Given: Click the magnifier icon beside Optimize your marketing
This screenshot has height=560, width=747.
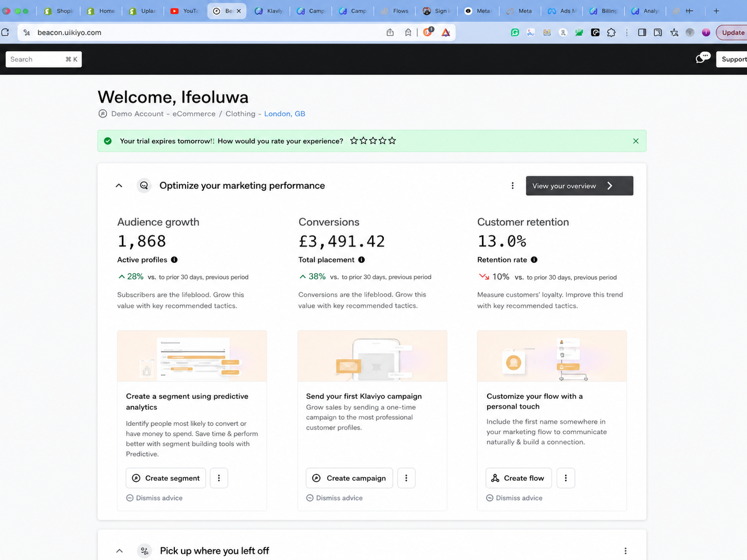Looking at the screenshot, I should pos(144,186).
